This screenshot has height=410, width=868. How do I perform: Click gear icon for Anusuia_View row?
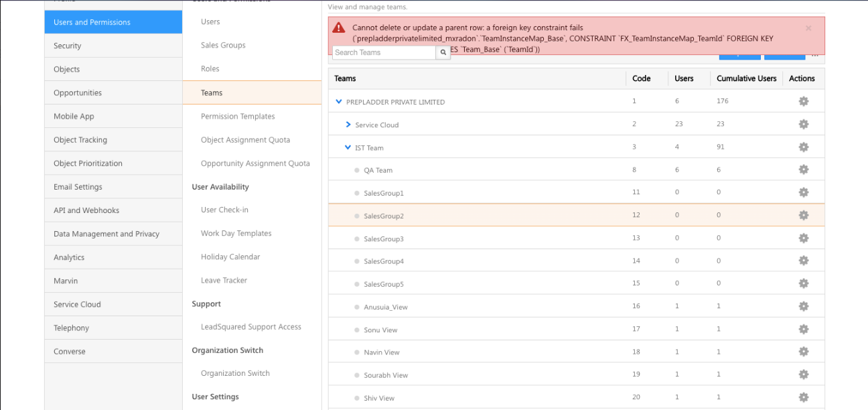[x=803, y=306]
